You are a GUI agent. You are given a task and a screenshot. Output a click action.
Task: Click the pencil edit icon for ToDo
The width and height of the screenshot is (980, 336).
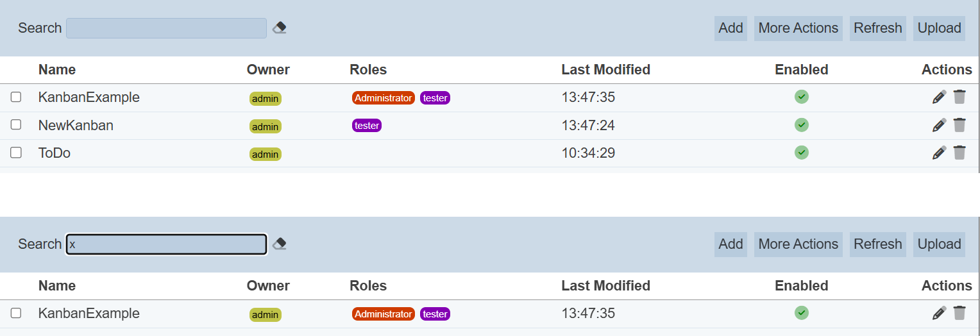[939, 153]
